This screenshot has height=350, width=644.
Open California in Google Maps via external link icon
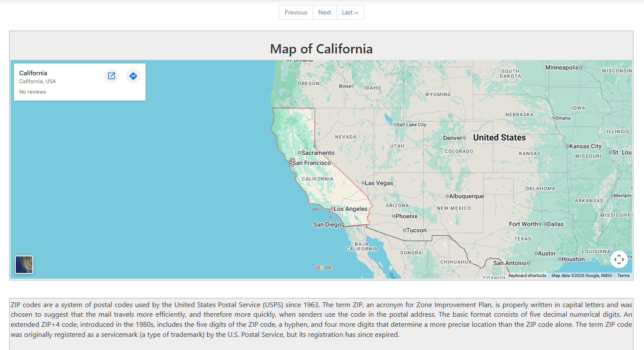(111, 76)
